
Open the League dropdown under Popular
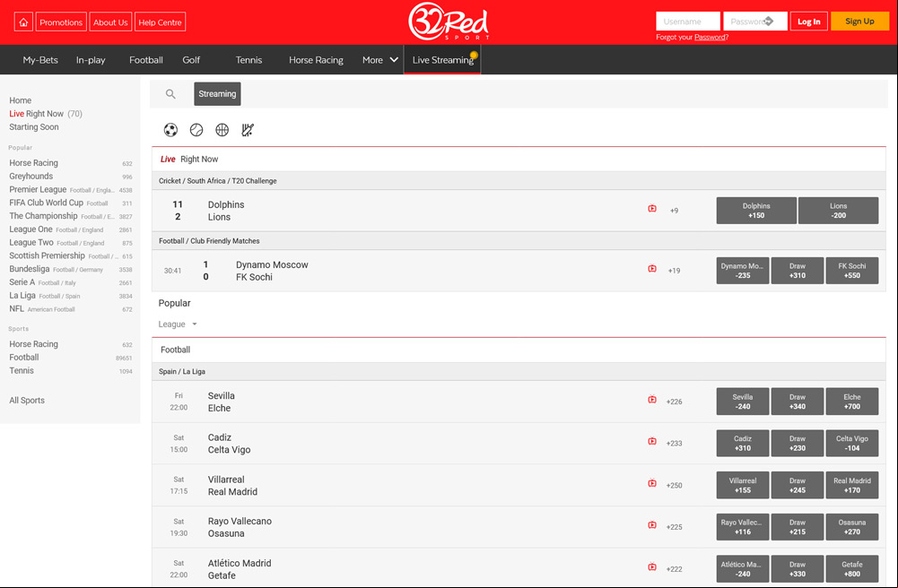(x=179, y=324)
